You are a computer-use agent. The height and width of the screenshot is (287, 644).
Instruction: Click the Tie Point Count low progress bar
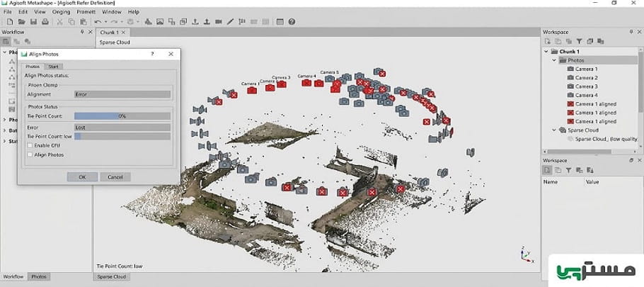122,136
